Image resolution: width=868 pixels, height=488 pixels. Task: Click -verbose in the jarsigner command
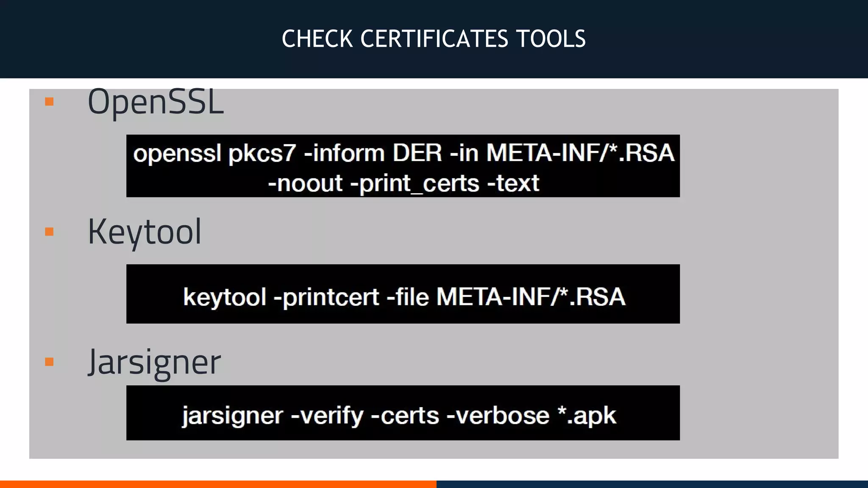pyautogui.click(x=498, y=416)
